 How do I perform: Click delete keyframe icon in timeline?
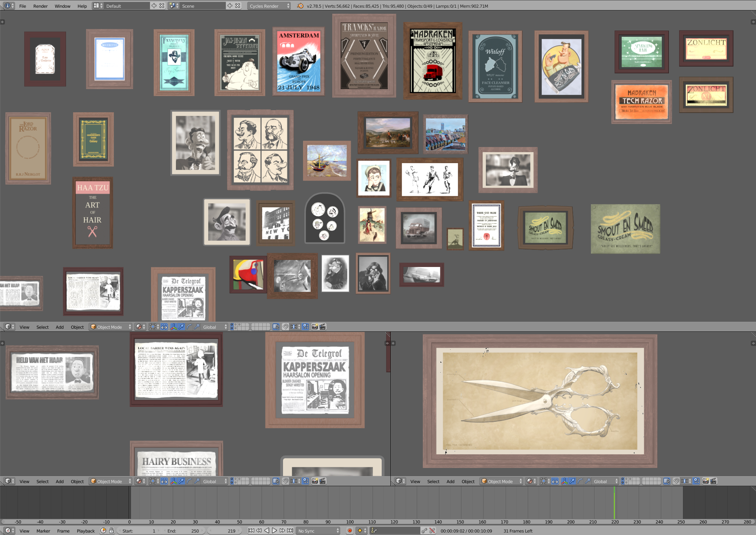point(432,530)
